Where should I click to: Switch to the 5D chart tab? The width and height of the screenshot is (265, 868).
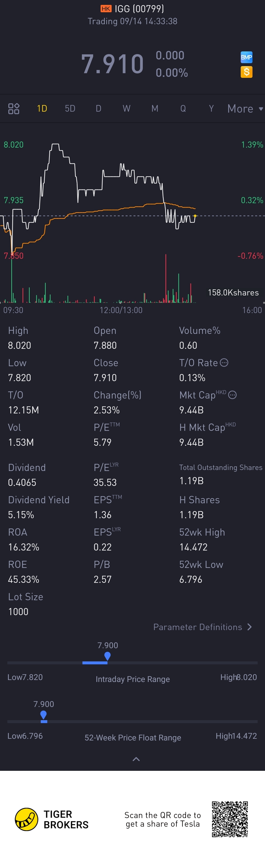pos(70,108)
